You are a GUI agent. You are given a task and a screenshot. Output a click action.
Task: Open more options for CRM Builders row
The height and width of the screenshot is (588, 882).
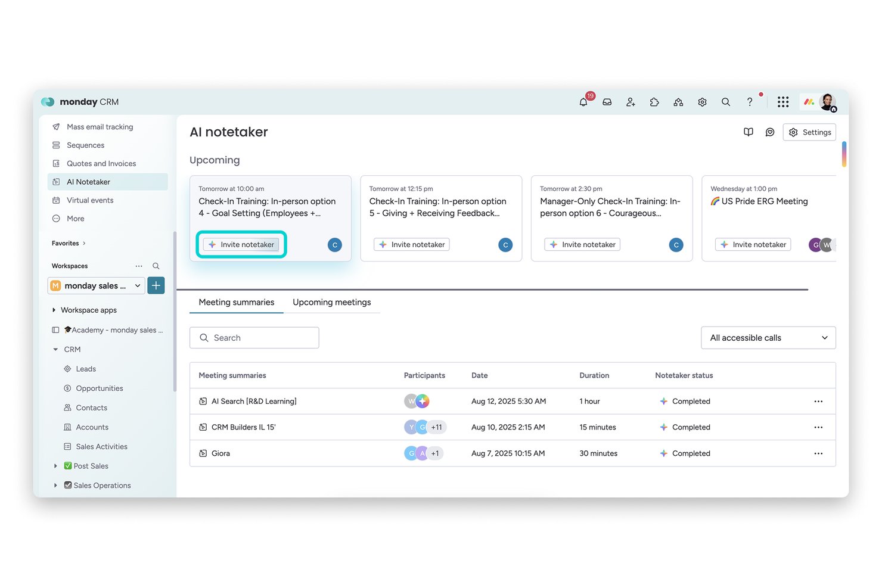[818, 427]
